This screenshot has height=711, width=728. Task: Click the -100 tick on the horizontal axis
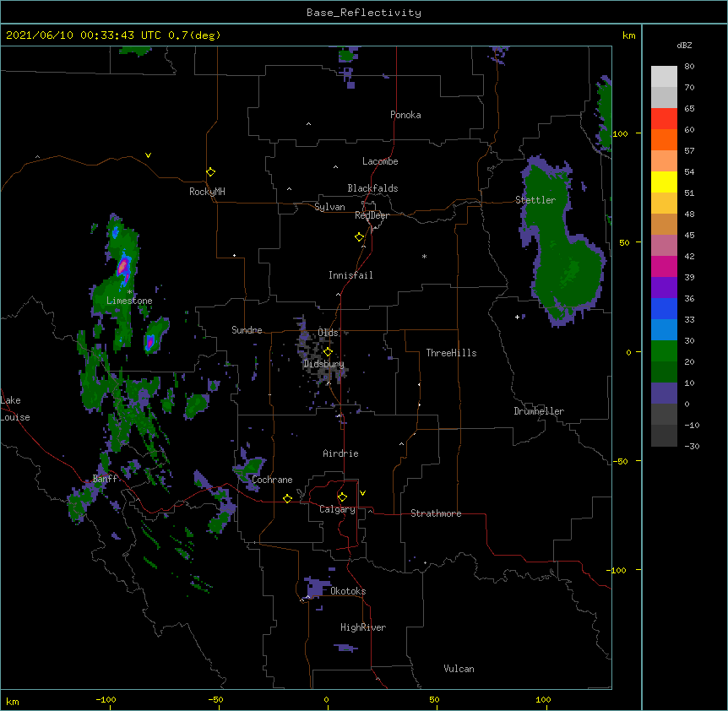106,699
